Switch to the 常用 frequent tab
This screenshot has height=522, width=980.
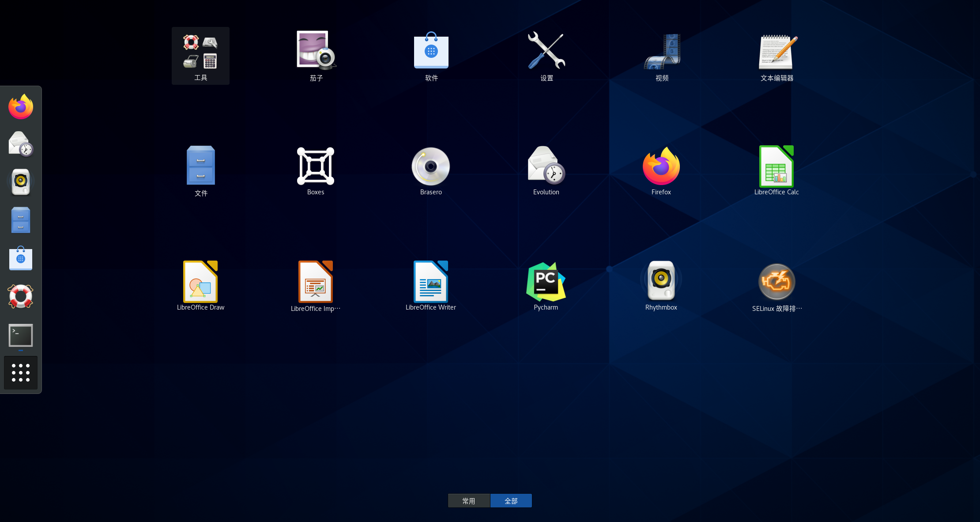(469, 501)
